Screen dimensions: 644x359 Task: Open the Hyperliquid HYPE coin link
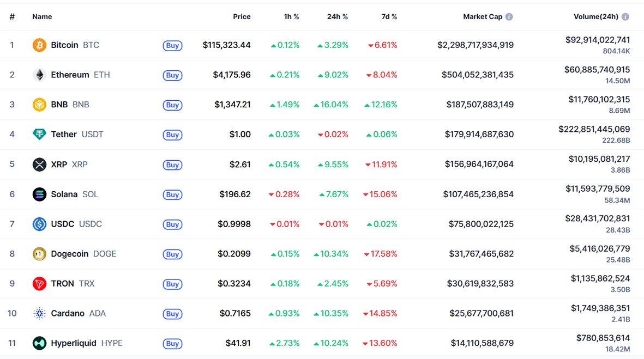pyautogui.click(x=74, y=343)
